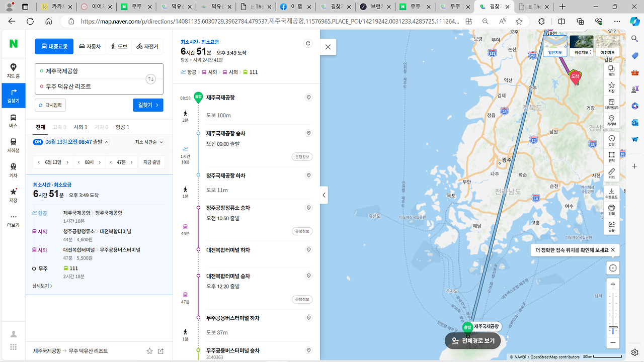
Task: Select the 자동차 transport mode tab
Action: tap(90, 46)
